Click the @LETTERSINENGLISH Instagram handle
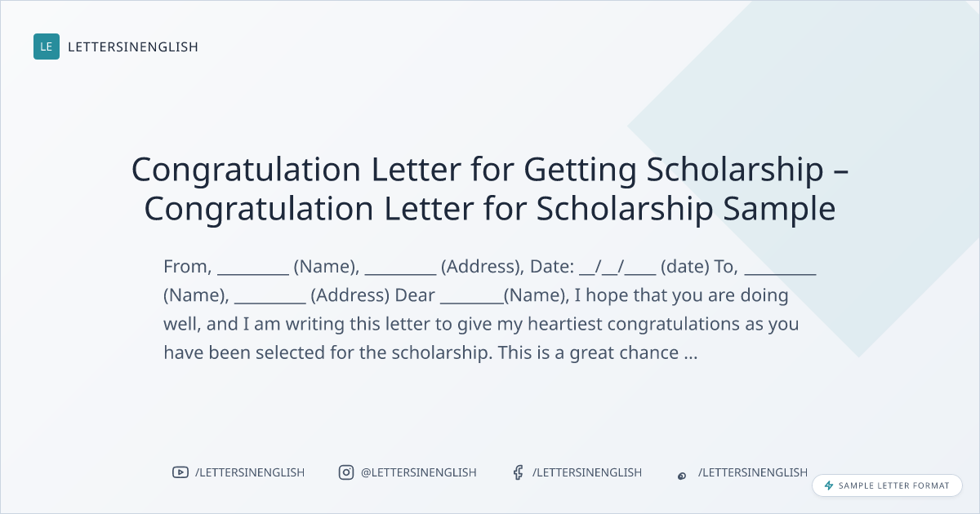 pyautogui.click(x=419, y=472)
